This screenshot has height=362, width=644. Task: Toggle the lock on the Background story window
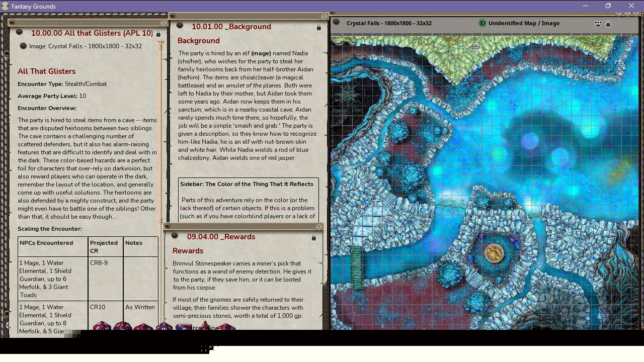pyautogui.click(x=318, y=28)
